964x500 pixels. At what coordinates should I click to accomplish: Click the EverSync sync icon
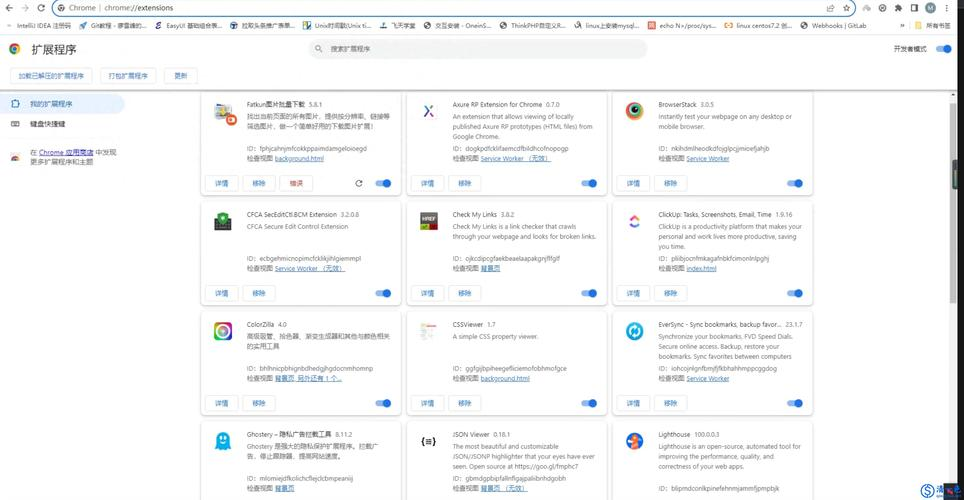634,331
